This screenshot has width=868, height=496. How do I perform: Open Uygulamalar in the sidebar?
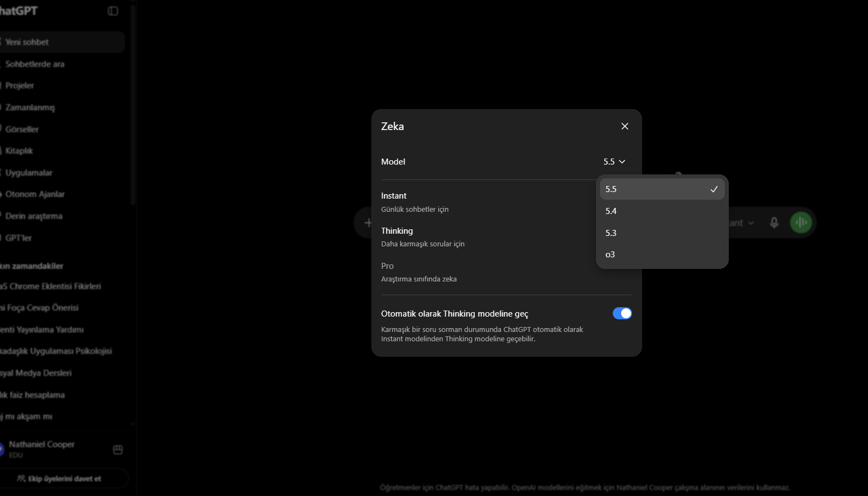coord(63,173)
